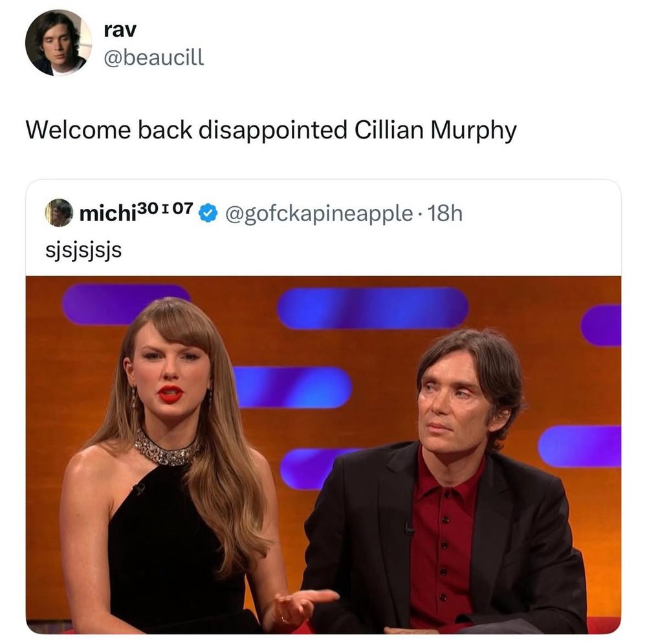
Task: Click the word "Welcome" in the tweet
Action: (x=79, y=130)
